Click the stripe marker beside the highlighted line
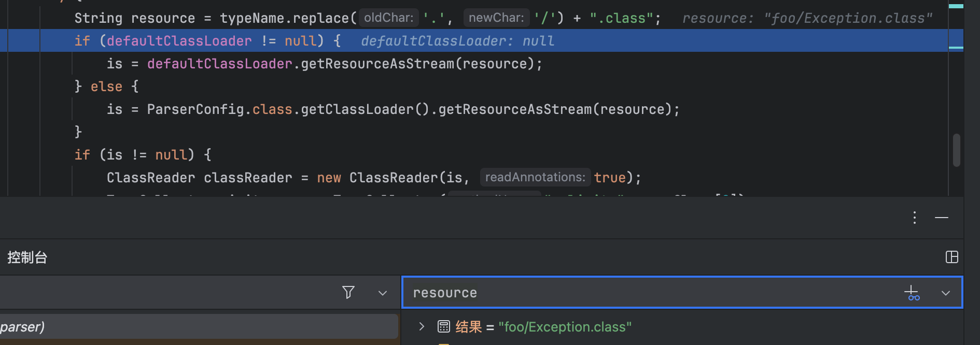 956,48
